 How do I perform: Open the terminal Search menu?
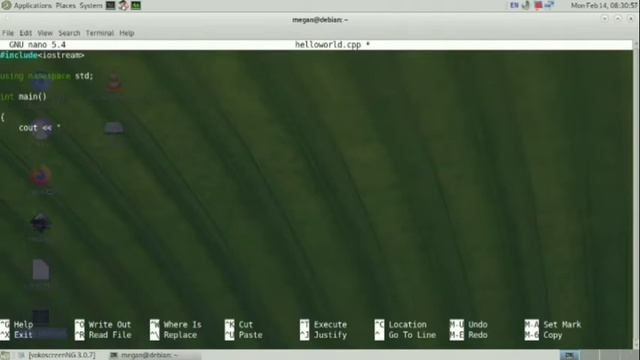(69, 33)
